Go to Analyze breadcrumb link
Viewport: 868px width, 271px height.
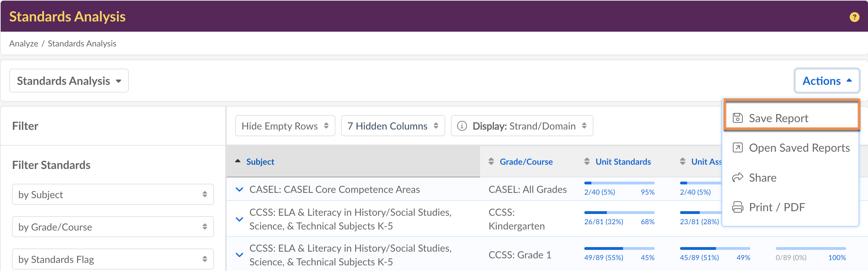[24, 44]
